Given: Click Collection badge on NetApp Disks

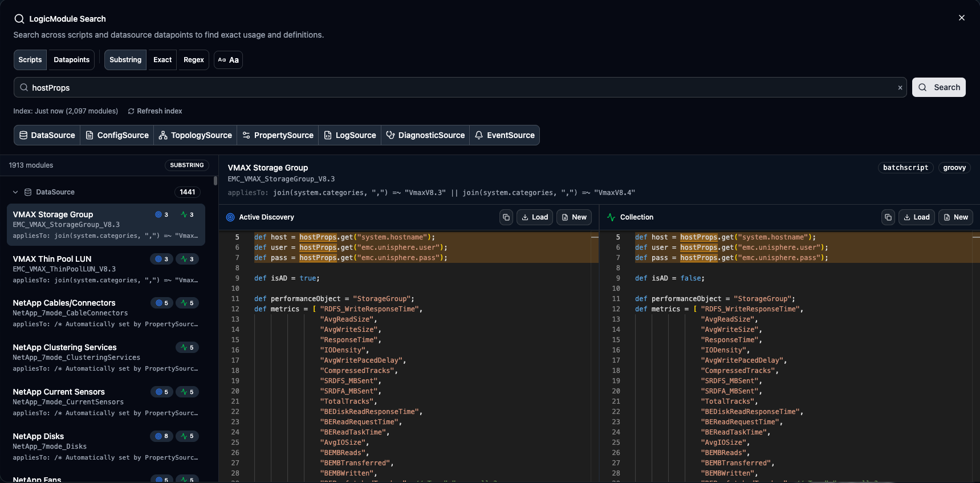Looking at the screenshot, I should coord(187,436).
